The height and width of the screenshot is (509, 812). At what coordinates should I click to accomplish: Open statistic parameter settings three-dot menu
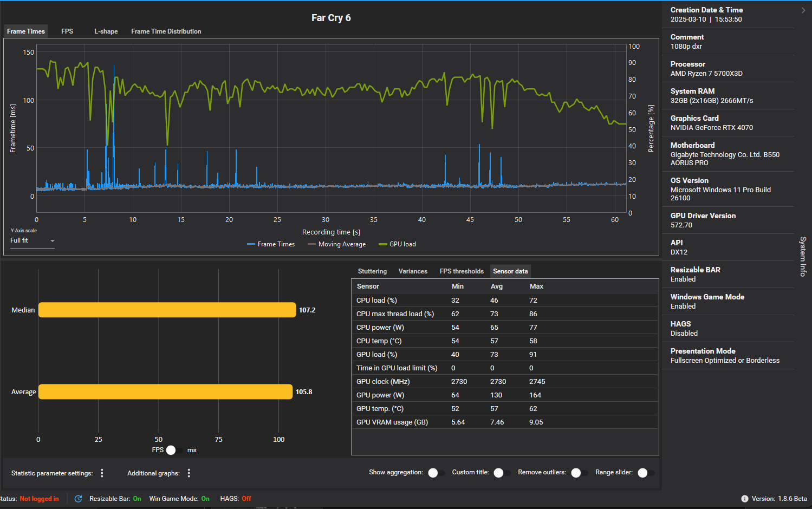[x=102, y=473]
